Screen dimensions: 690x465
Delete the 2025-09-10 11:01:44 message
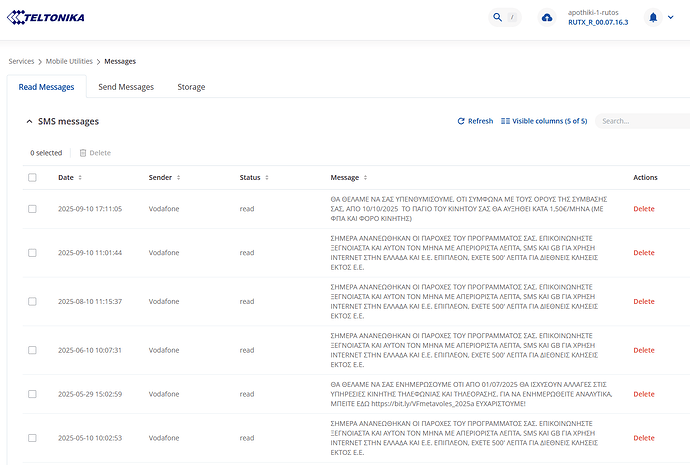(644, 253)
